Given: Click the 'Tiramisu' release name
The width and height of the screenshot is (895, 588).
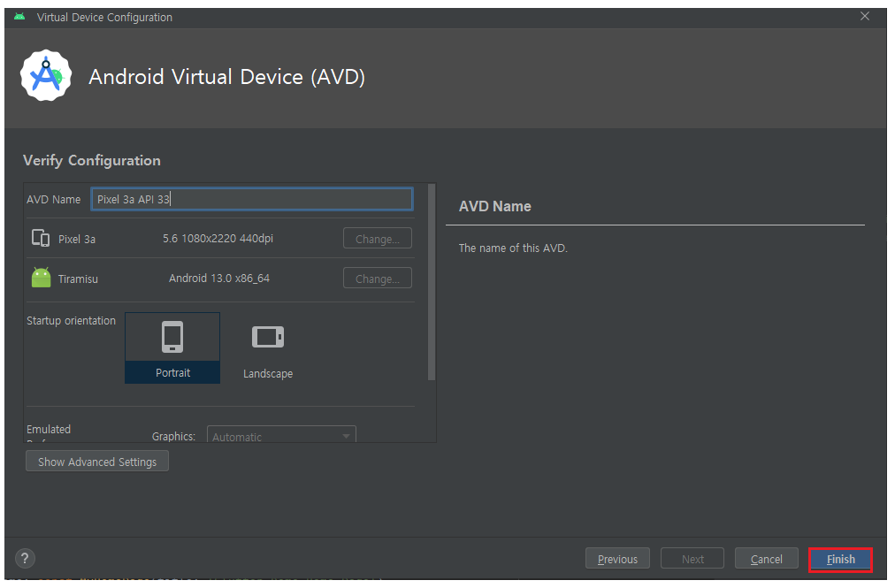Looking at the screenshot, I should click(x=78, y=279).
